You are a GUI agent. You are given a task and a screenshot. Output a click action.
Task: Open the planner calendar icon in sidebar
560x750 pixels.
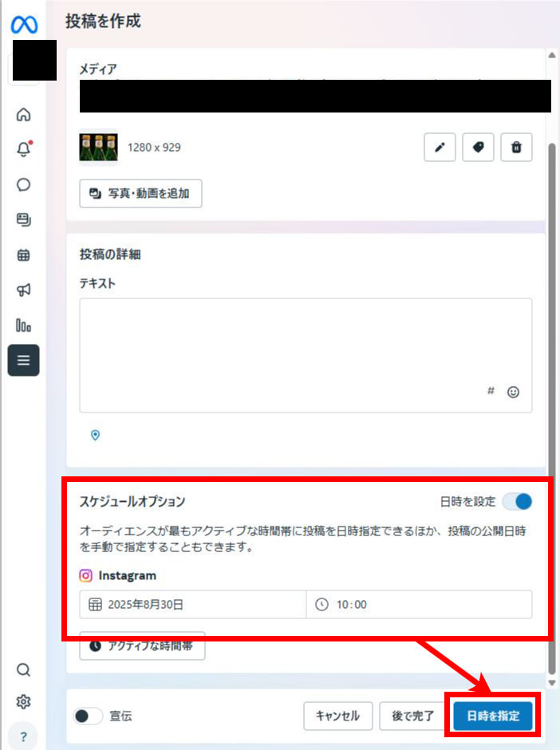tap(24, 255)
